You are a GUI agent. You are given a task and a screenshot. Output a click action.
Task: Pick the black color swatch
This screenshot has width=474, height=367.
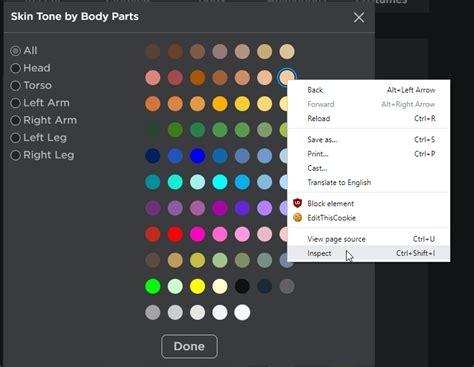[x=242, y=286]
